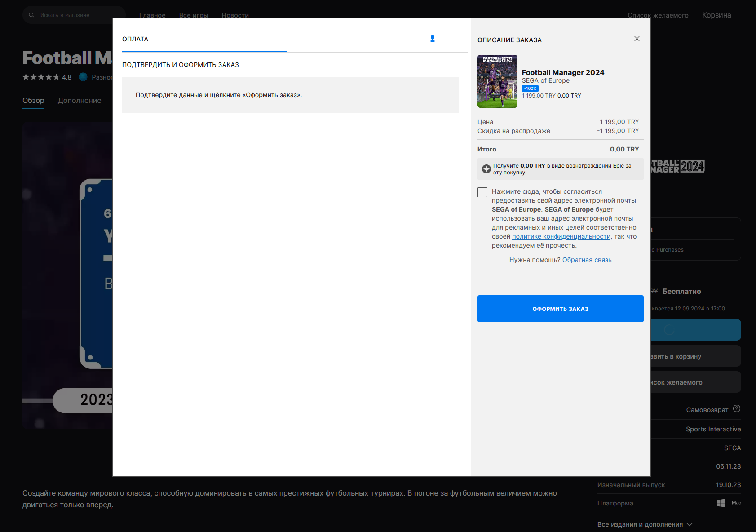Open the Все игры menu item
This screenshot has height=532, width=756.
[194, 15]
